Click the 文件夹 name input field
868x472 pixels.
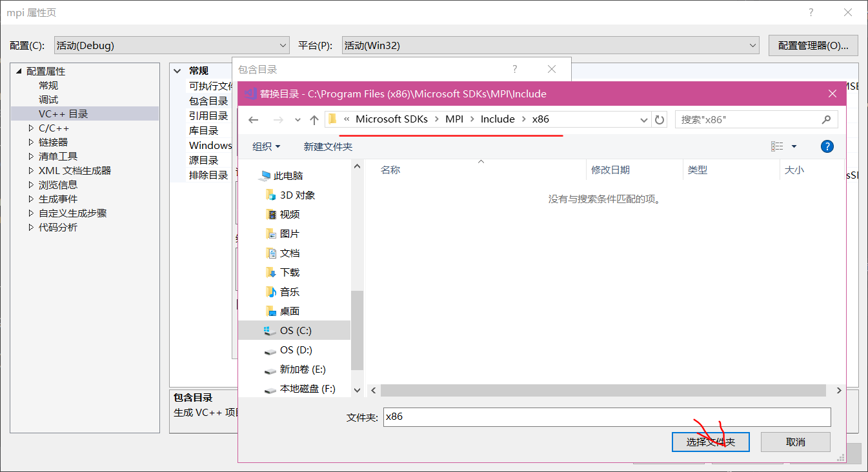point(607,417)
